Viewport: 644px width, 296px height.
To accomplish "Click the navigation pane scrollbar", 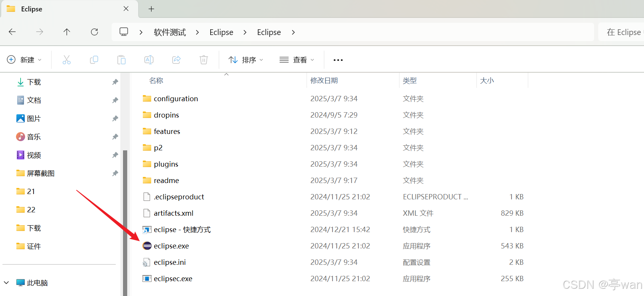I will [x=125, y=222].
